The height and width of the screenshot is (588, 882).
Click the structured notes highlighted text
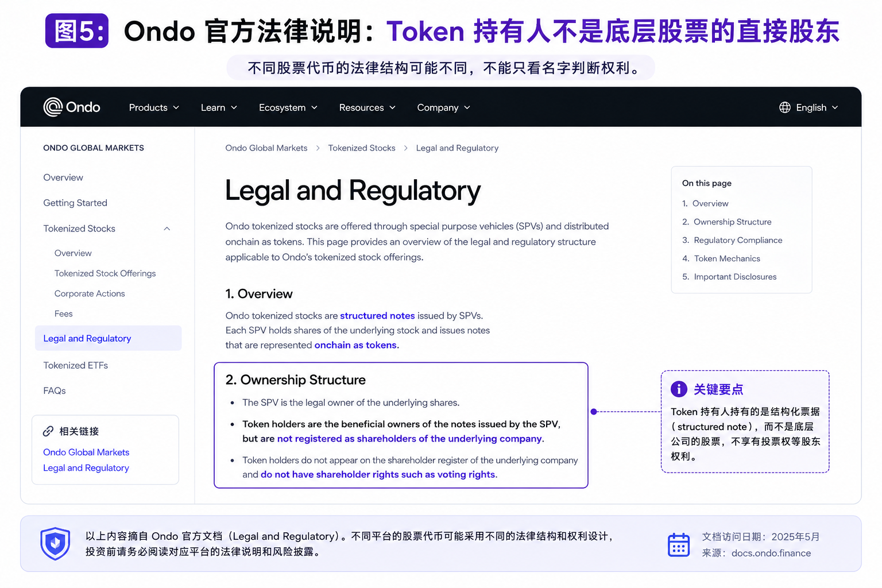(x=377, y=316)
